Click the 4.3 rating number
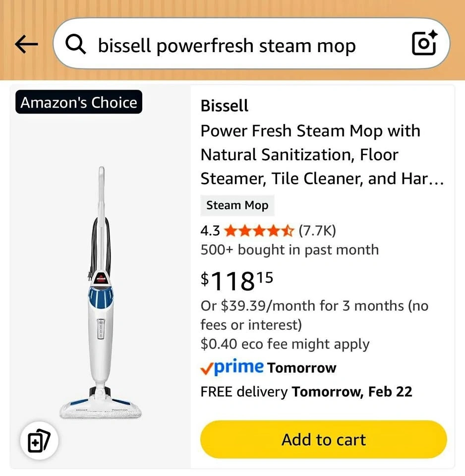465x476 pixels. coord(210,231)
